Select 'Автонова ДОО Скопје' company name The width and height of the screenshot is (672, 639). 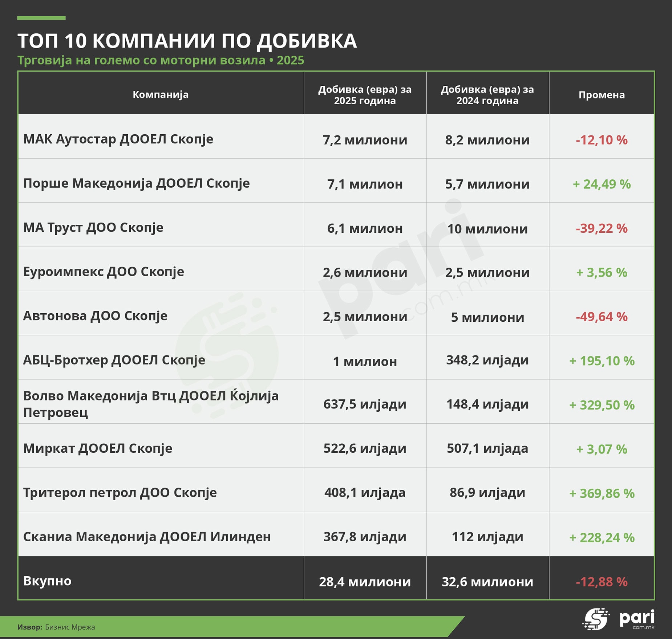95,316
